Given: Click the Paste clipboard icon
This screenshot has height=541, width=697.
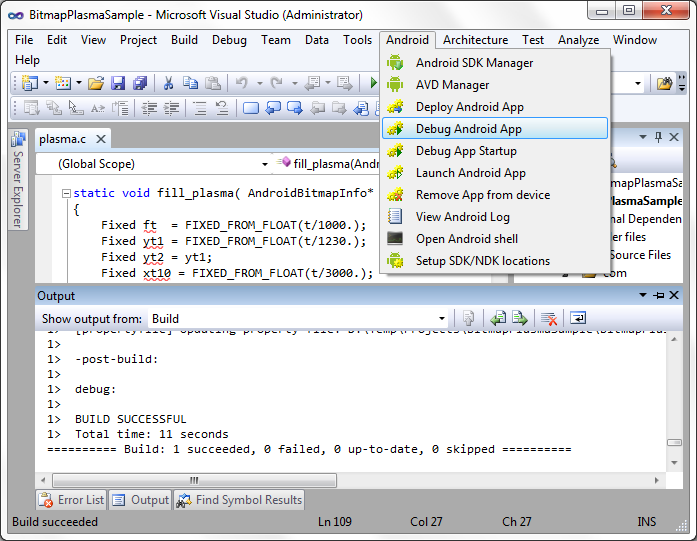Looking at the screenshot, I should [x=213, y=83].
